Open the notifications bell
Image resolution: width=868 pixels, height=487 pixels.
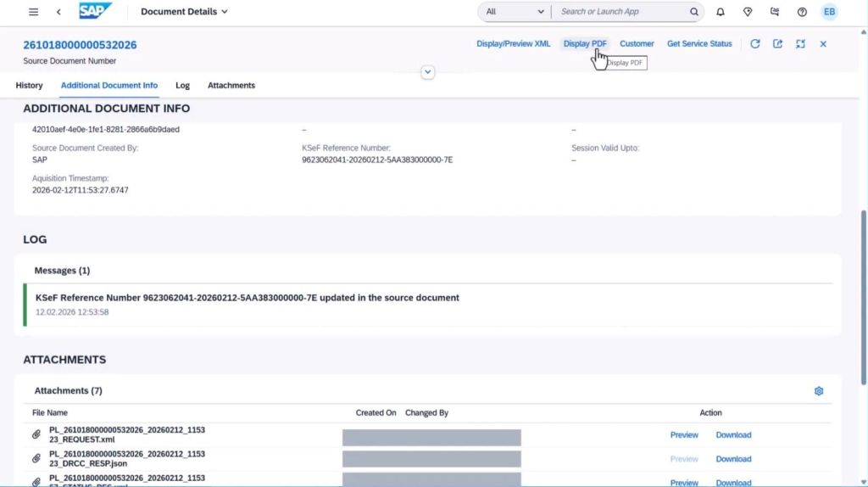721,12
